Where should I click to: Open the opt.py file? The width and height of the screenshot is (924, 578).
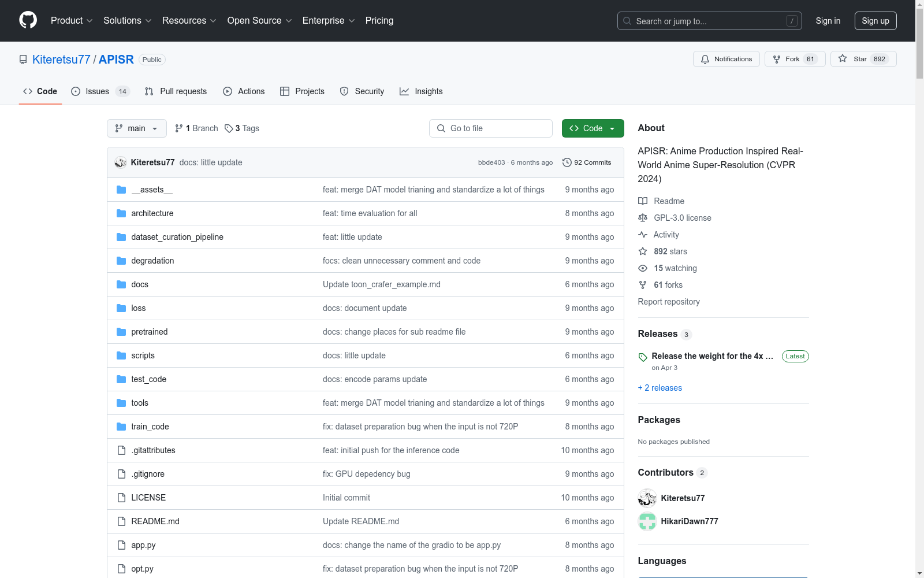pyautogui.click(x=143, y=569)
